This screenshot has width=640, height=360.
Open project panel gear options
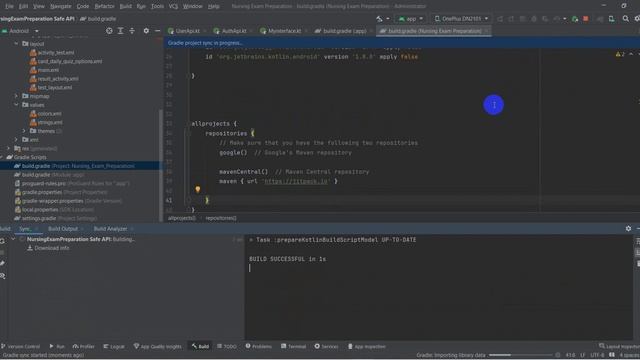coord(146,31)
